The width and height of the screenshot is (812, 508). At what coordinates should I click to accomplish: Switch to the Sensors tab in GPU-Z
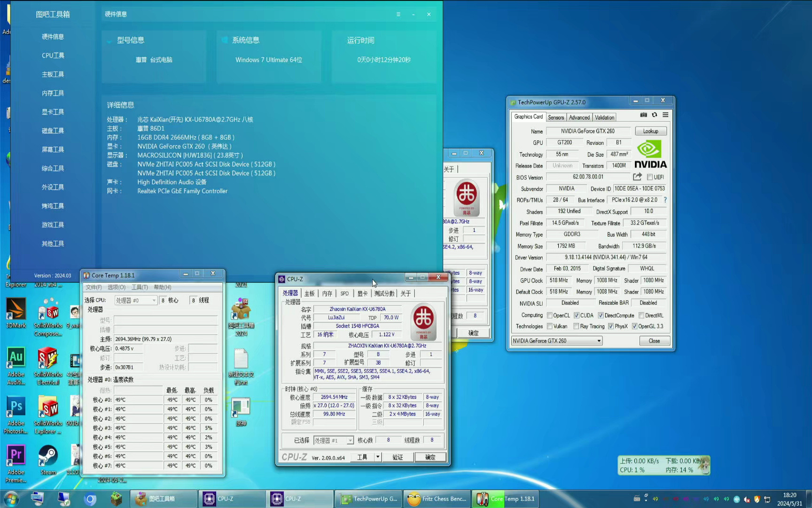click(555, 117)
